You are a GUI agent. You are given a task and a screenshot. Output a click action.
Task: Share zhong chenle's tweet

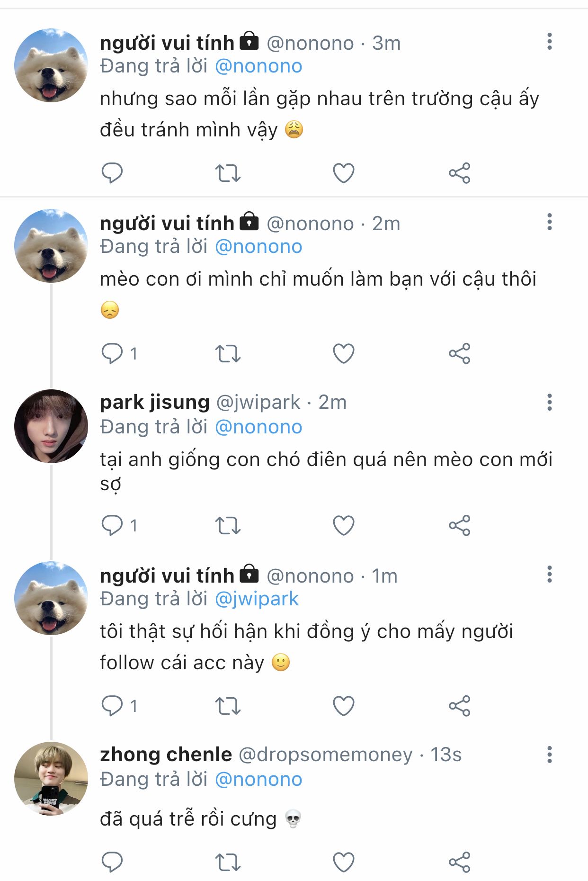pyautogui.click(x=459, y=862)
